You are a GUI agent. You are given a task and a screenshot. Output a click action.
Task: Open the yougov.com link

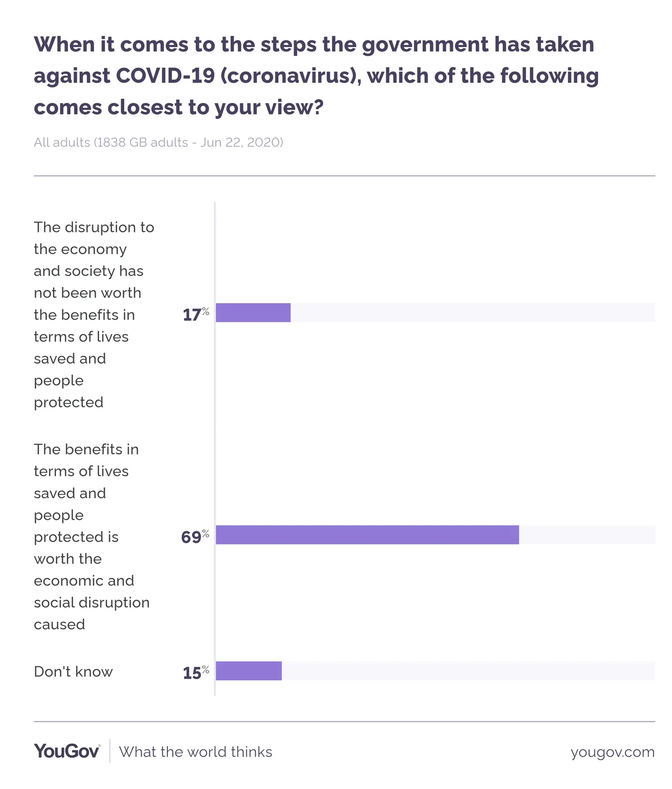click(x=613, y=752)
